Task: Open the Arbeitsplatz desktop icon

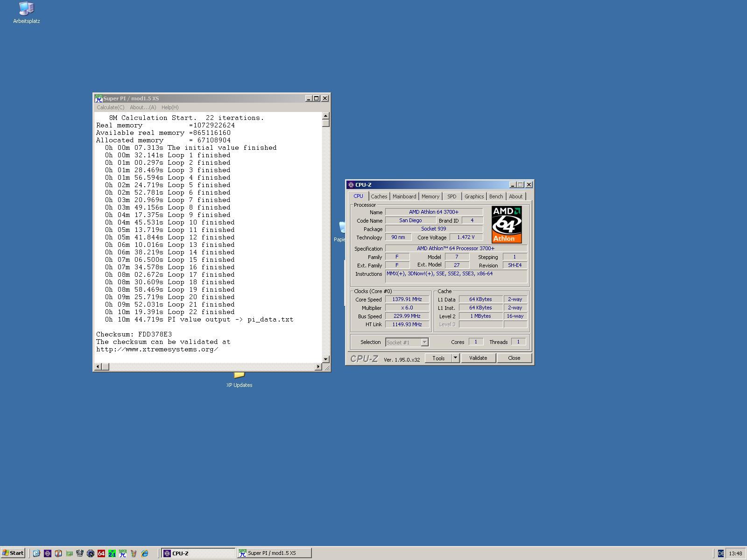Action: click(27, 13)
